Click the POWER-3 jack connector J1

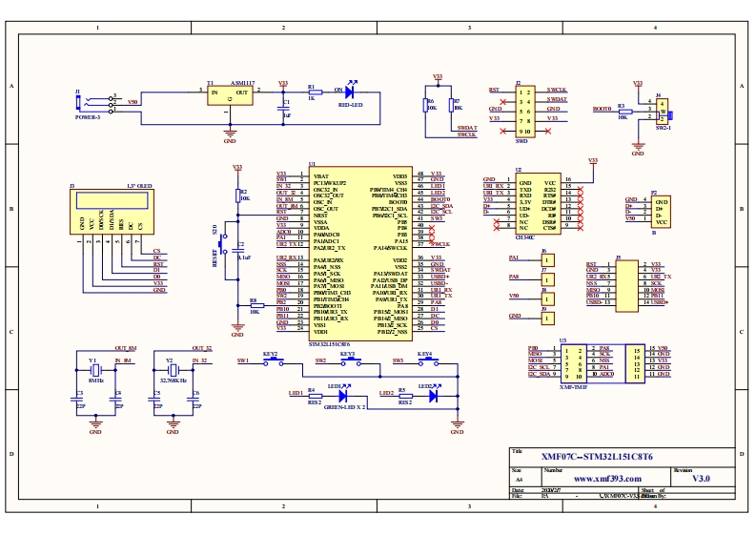coord(96,102)
